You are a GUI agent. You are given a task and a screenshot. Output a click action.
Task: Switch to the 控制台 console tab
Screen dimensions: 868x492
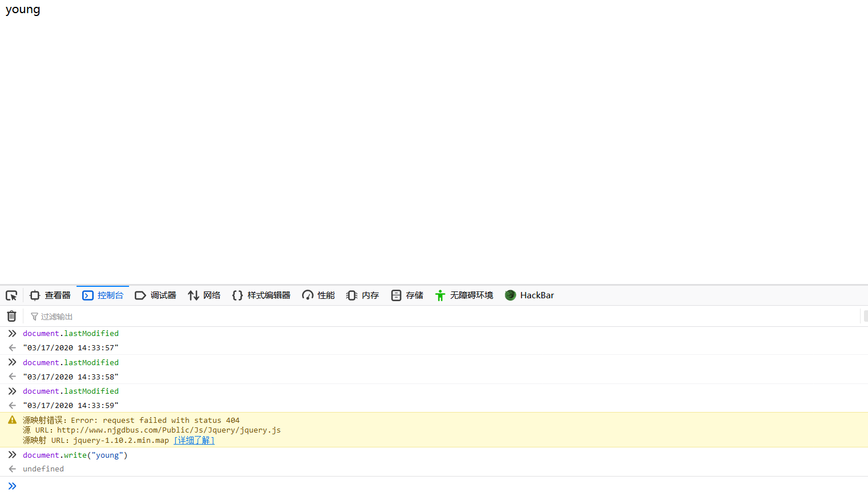[103, 295]
